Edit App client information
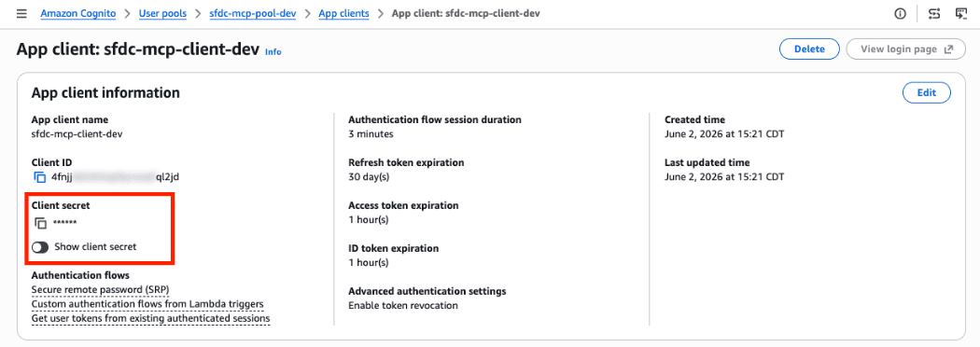The width and height of the screenshot is (980, 347). tap(926, 93)
